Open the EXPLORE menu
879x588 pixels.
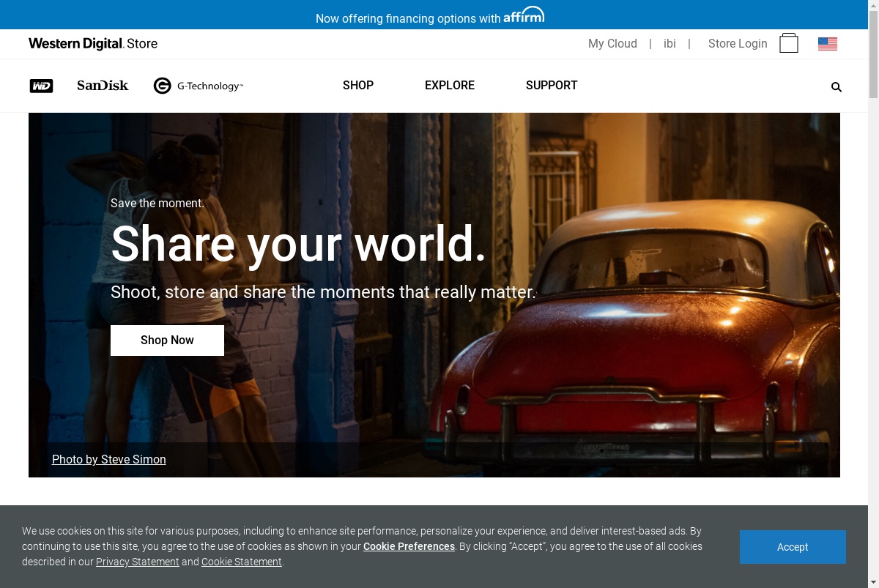(450, 85)
